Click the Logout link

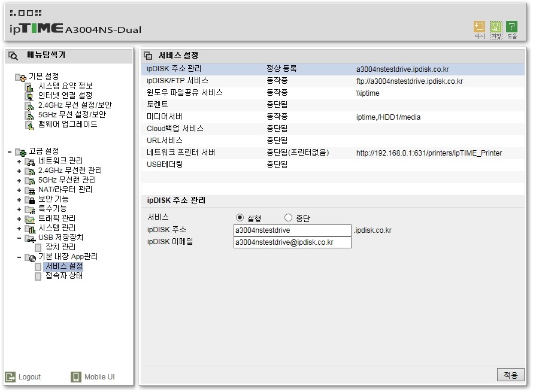29,376
